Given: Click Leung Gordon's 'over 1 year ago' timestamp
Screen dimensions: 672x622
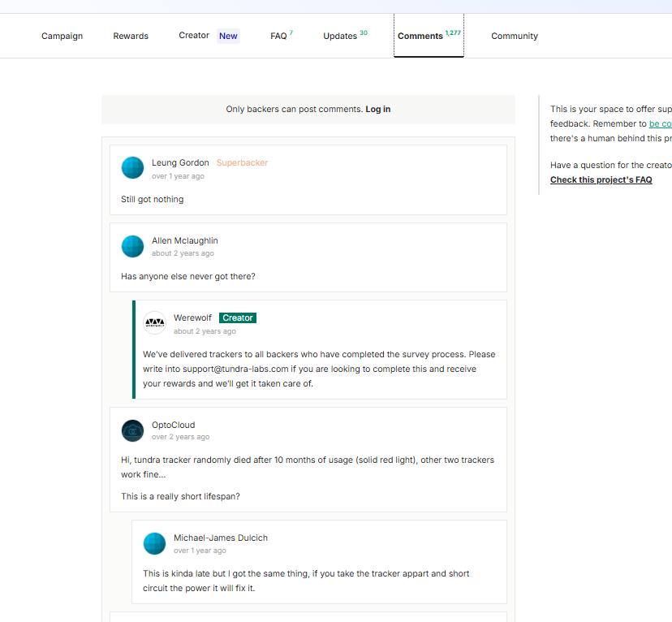Looking at the screenshot, I should click(178, 176).
